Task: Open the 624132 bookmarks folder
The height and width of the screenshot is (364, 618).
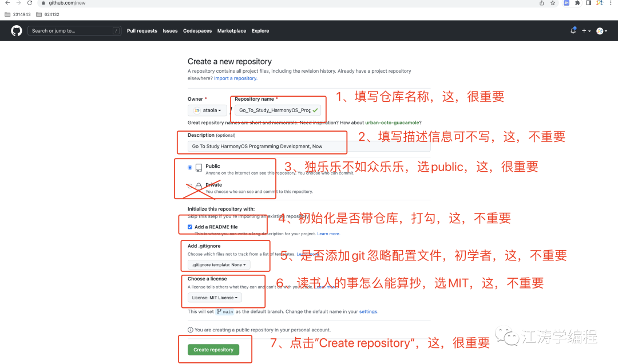Action: click(x=47, y=14)
